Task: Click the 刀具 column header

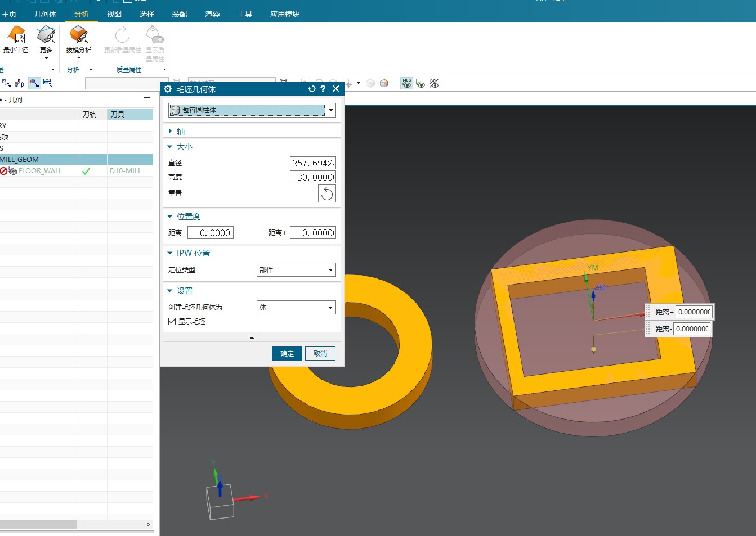Action: point(130,114)
